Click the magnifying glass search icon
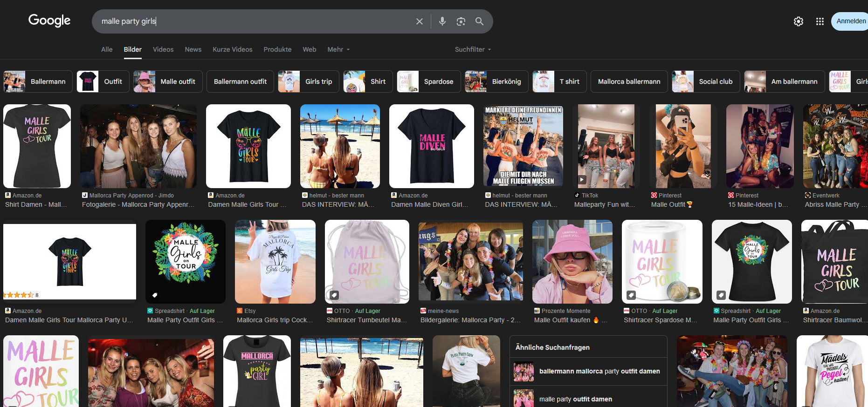Viewport: 868px width, 407px height. coord(479,21)
